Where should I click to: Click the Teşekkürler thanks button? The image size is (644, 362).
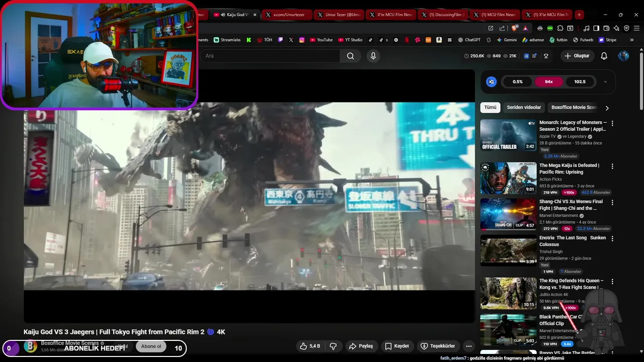438,346
